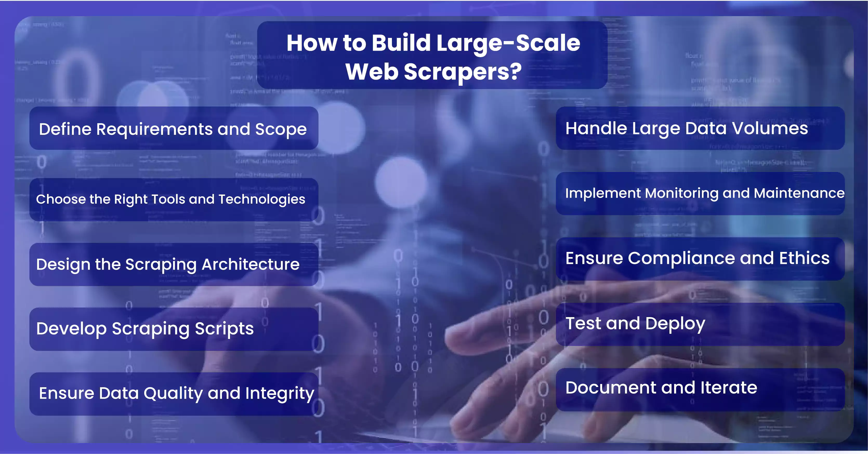868x454 pixels.
Task: Click the infographic thumbnail image
Action: pos(434,227)
